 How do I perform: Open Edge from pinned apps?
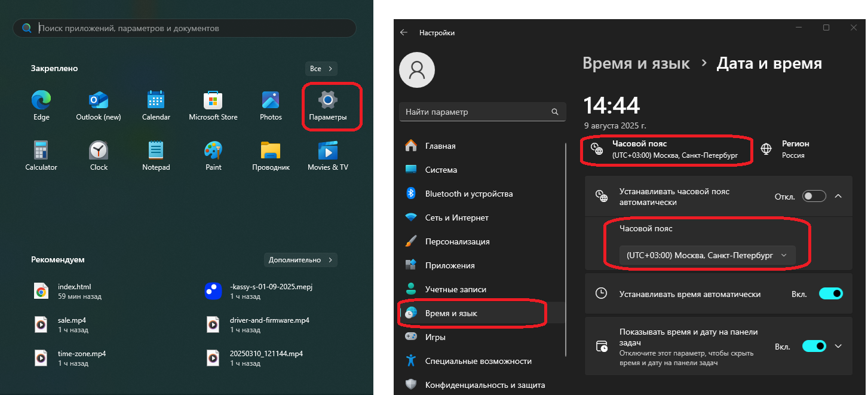pyautogui.click(x=41, y=106)
